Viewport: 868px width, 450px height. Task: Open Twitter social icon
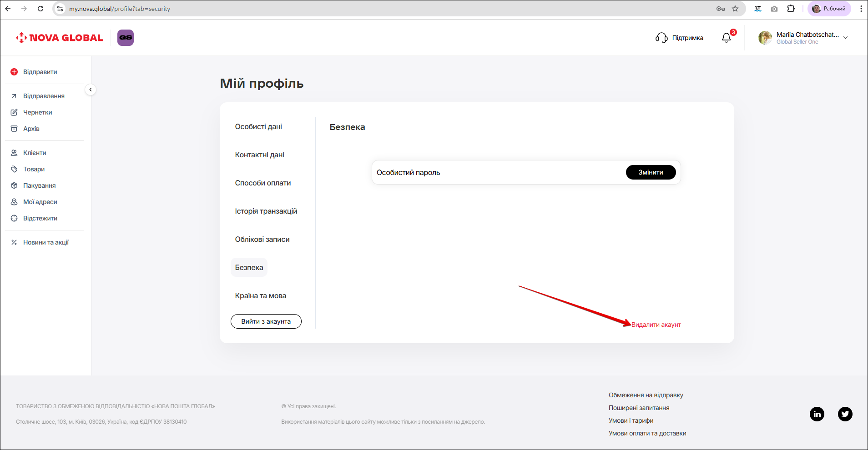pos(845,414)
